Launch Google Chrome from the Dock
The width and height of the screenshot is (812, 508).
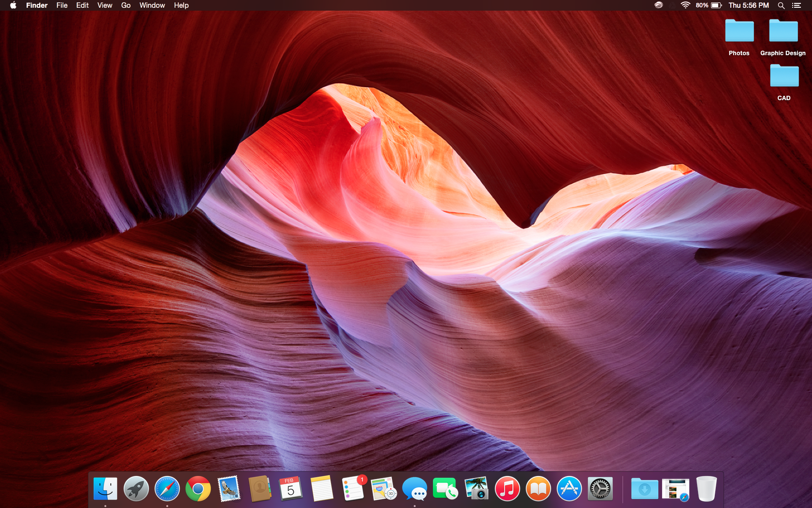[198, 489]
